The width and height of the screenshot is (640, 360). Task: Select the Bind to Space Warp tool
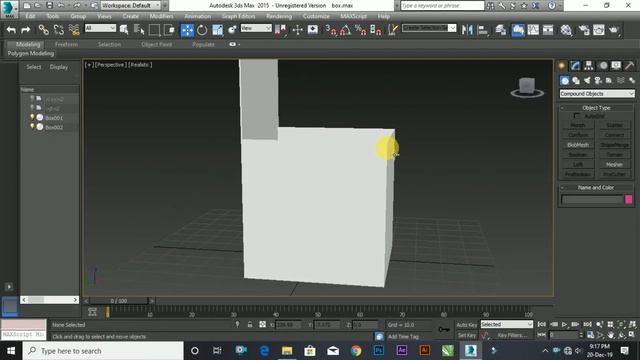click(74, 30)
